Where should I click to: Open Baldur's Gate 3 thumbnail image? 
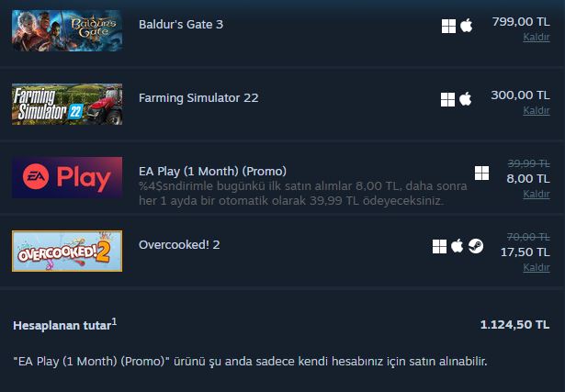[67, 30]
